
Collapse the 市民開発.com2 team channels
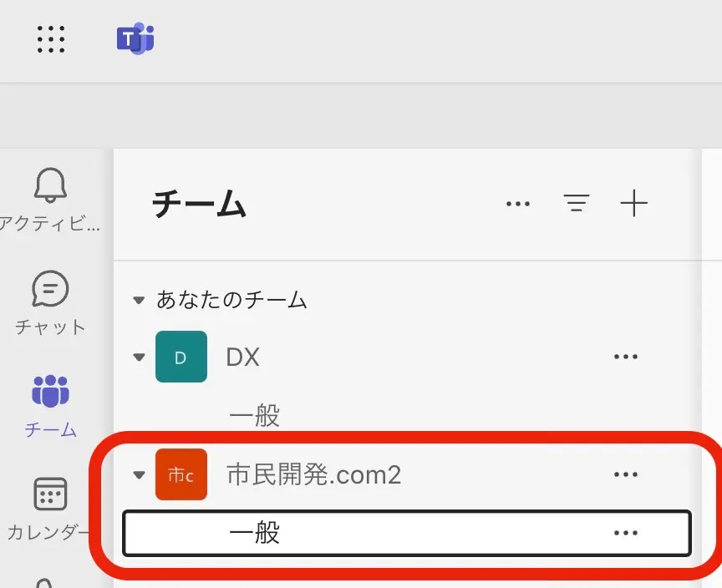pyautogui.click(x=140, y=475)
